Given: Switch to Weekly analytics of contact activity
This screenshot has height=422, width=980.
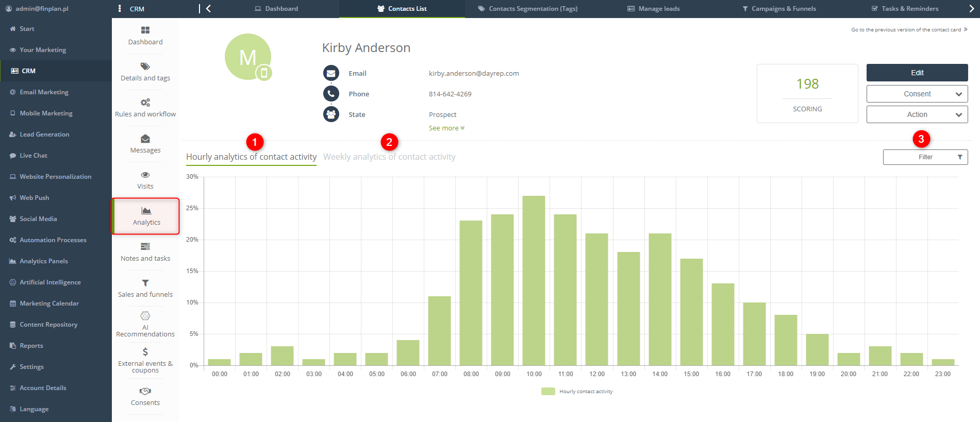Looking at the screenshot, I should tap(389, 157).
